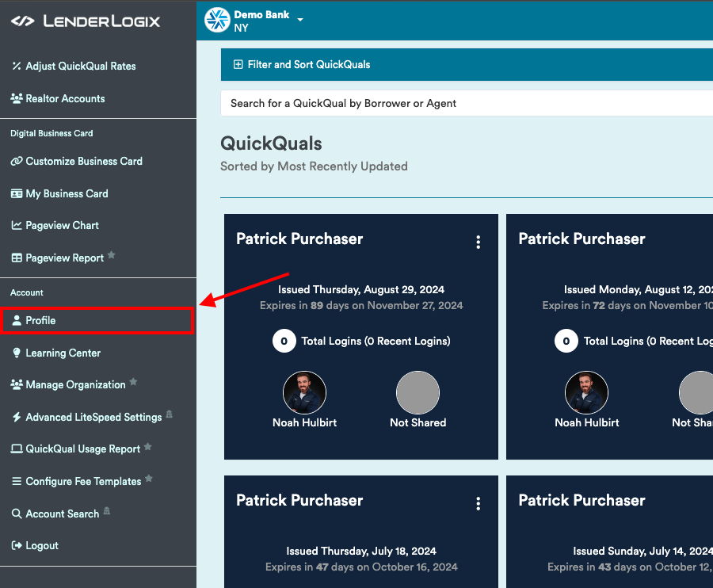Viewport: 713px width, 588px height.
Task: Open Configure Fee Templates
Action: coord(83,482)
